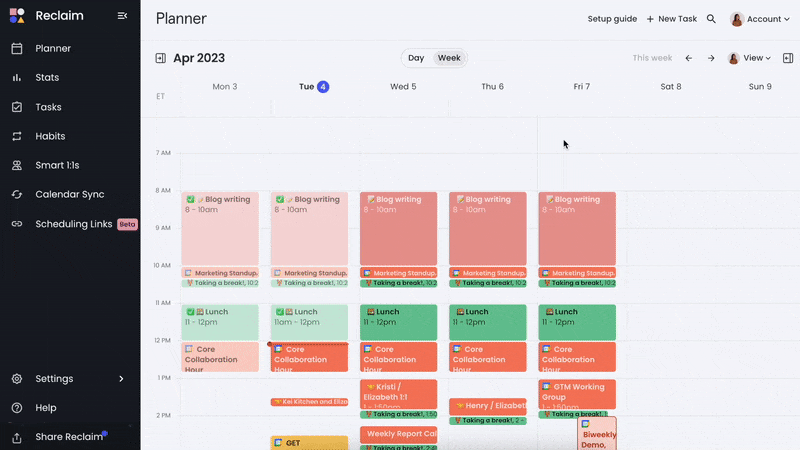Open the yellow GET event on Tuesday
Screen dimensions: 800x450
[x=309, y=443]
